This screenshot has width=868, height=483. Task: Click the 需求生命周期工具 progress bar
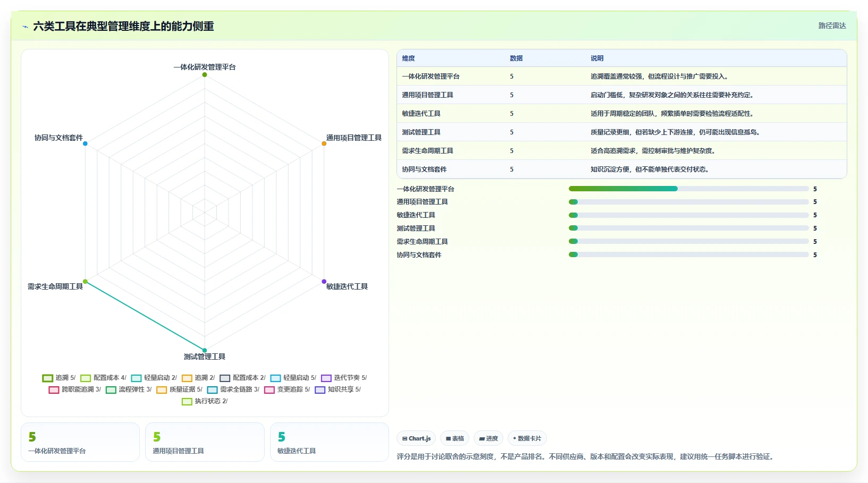[x=688, y=241]
